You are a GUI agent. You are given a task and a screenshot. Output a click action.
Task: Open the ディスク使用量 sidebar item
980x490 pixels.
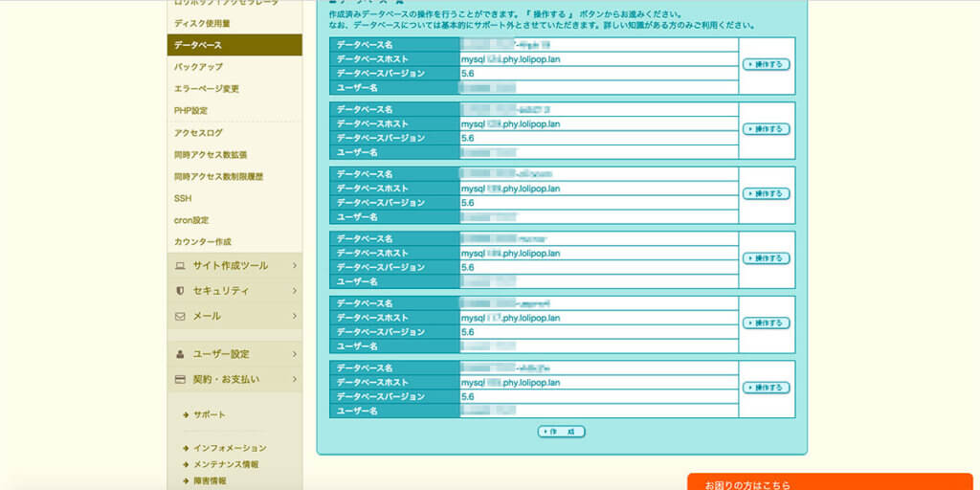coord(202,23)
